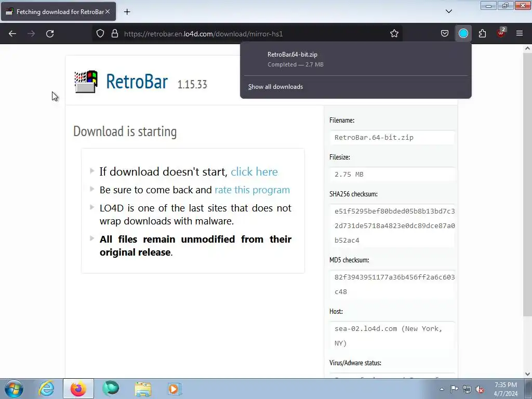
Task: Select the Firefox taskbar icon
Action: tap(78, 389)
